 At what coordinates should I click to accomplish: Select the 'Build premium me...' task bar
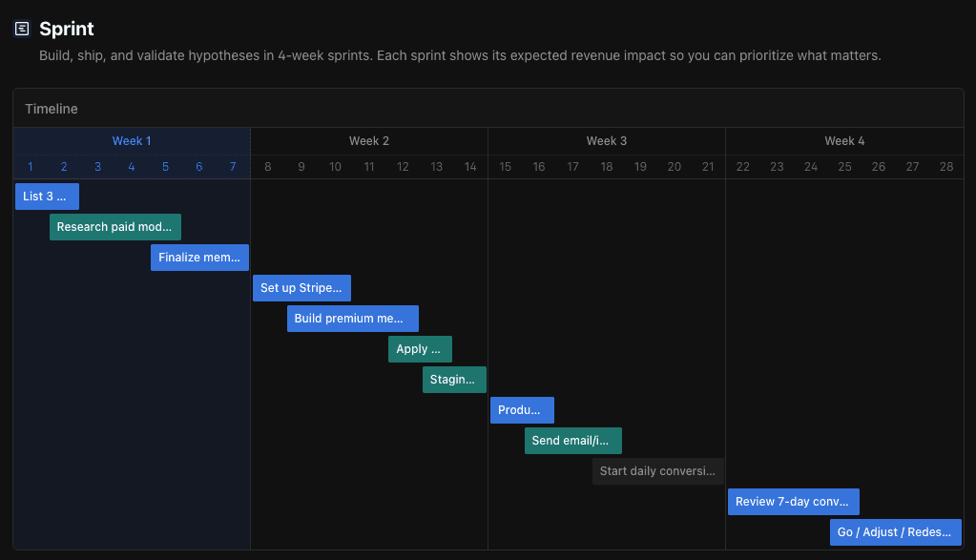point(352,319)
